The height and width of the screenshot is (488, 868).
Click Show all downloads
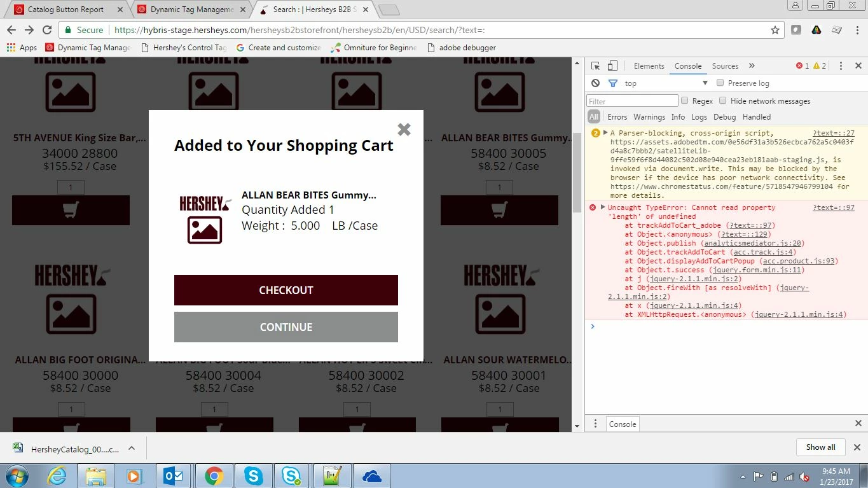tap(820, 447)
